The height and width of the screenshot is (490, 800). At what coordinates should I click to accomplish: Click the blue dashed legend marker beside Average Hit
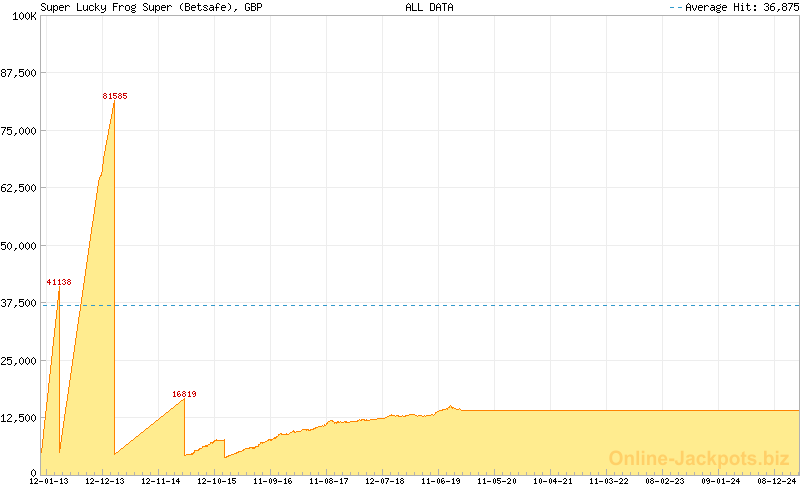[x=676, y=8]
